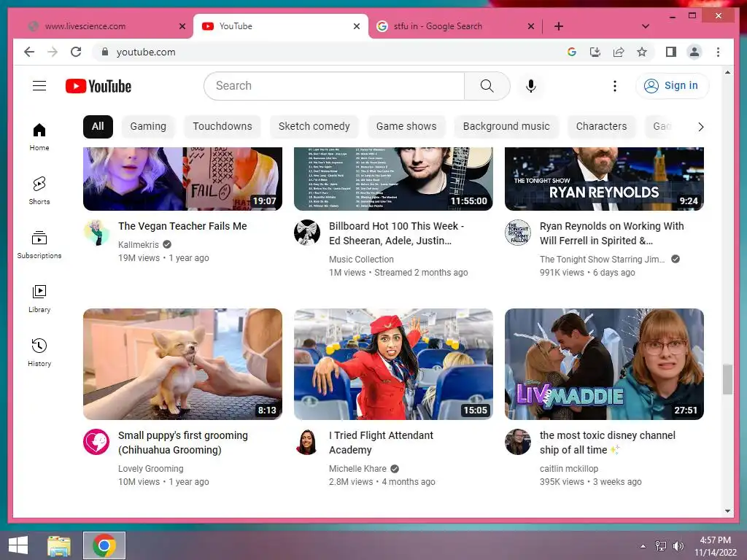Screen dimensions: 747x560
Task: Open Kallmekris channel avatar
Action: (97, 233)
